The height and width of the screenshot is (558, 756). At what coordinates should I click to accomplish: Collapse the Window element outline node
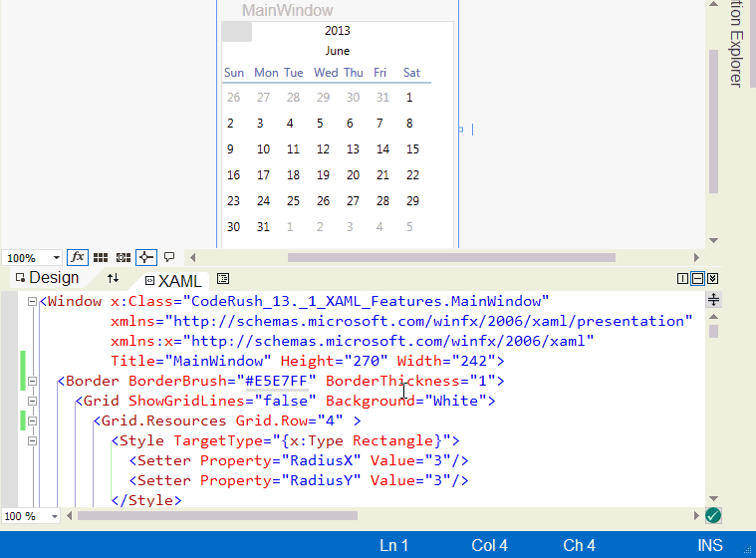tap(32, 302)
